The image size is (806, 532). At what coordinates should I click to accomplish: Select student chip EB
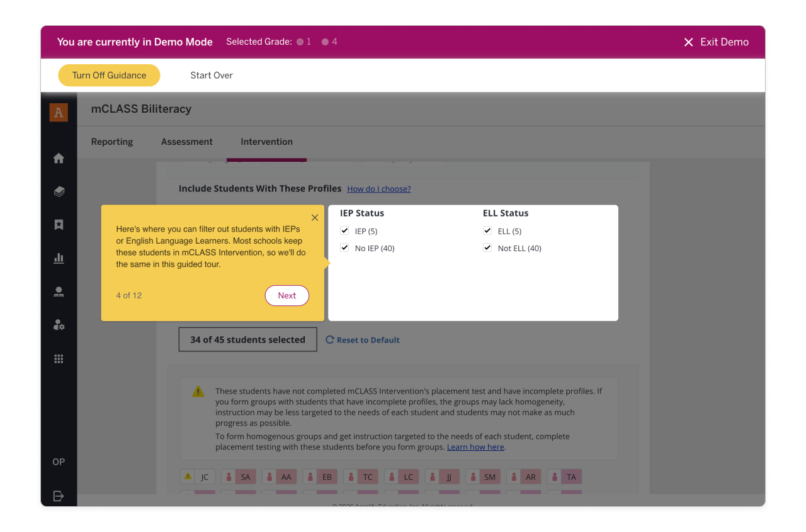coord(320,477)
